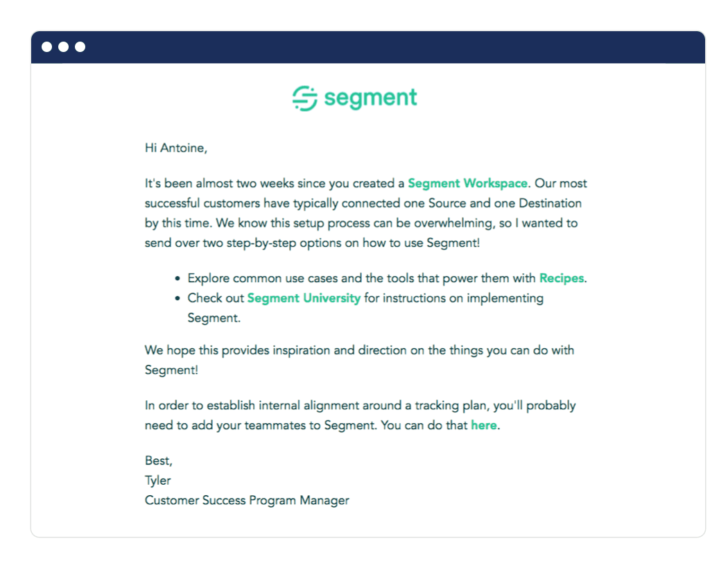Image resolution: width=728 pixels, height=568 pixels.
Task: Click the "Best," sign-off line
Action: coord(159,461)
